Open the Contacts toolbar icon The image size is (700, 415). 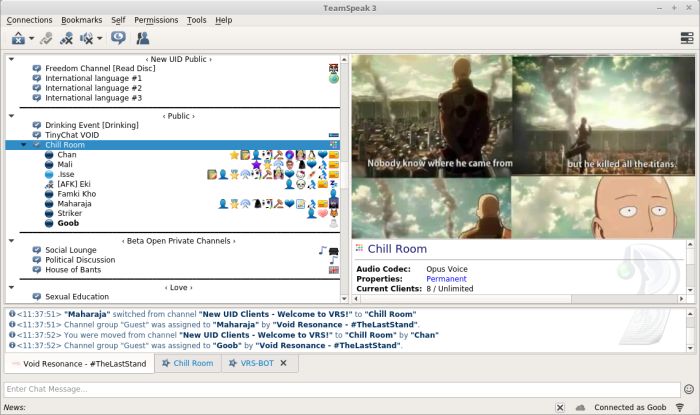[x=143, y=39]
